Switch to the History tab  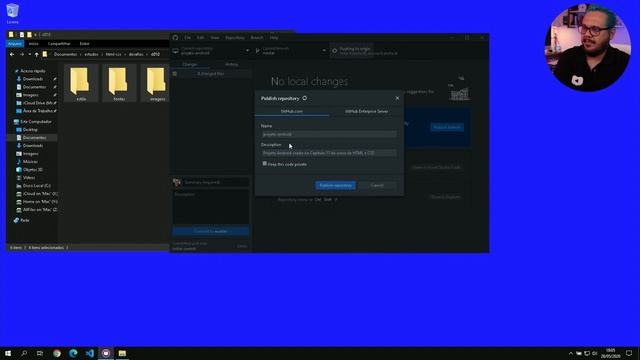231,64
